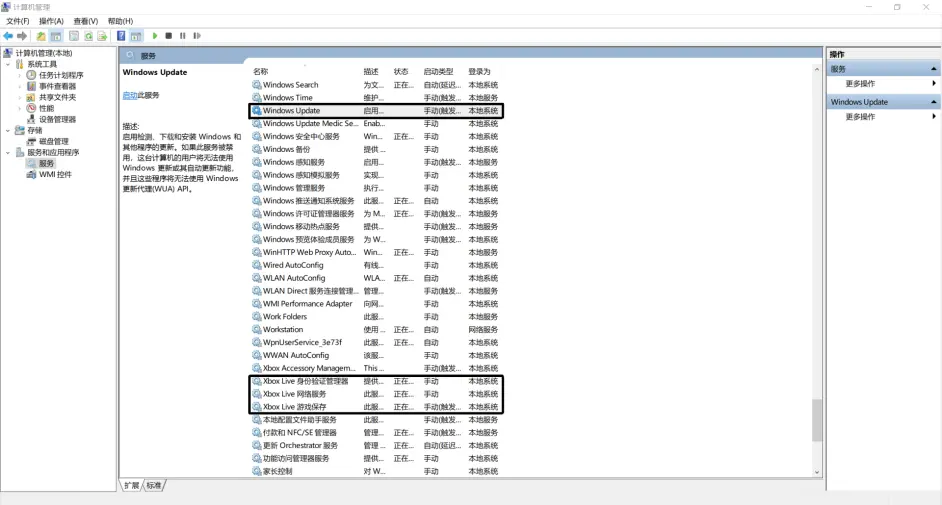
Task: Select WMI 控件 in the tree
Action: tap(55, 174)
